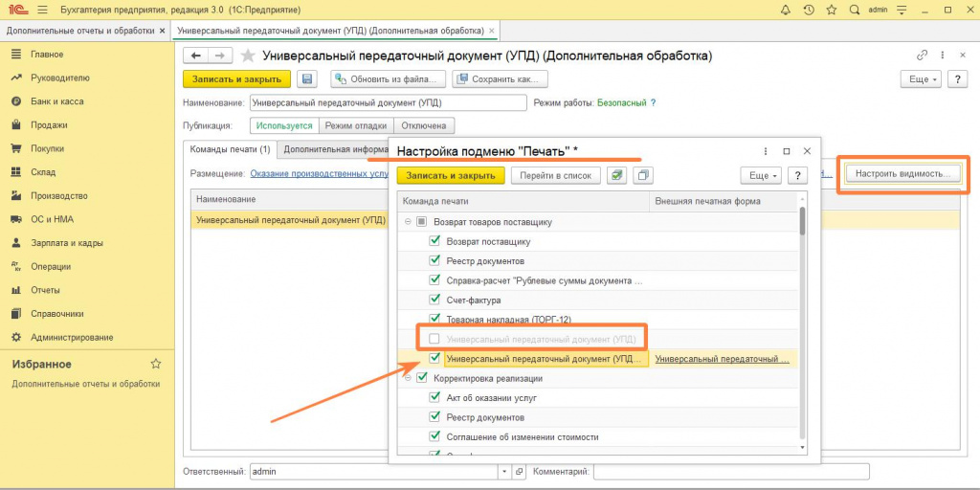Copy link with the chain icon
Screen dimensions: 980x490
tap(923, 56)
